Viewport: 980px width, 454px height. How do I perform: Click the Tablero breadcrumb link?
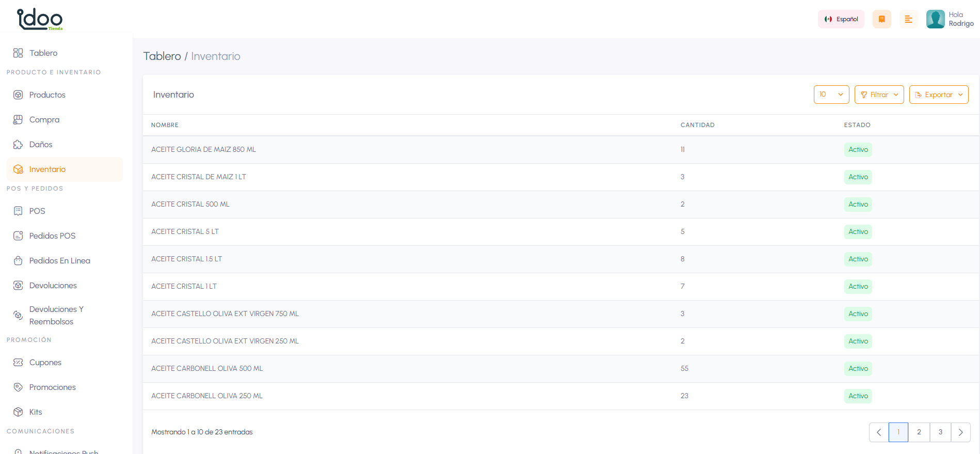click(162, 56)
